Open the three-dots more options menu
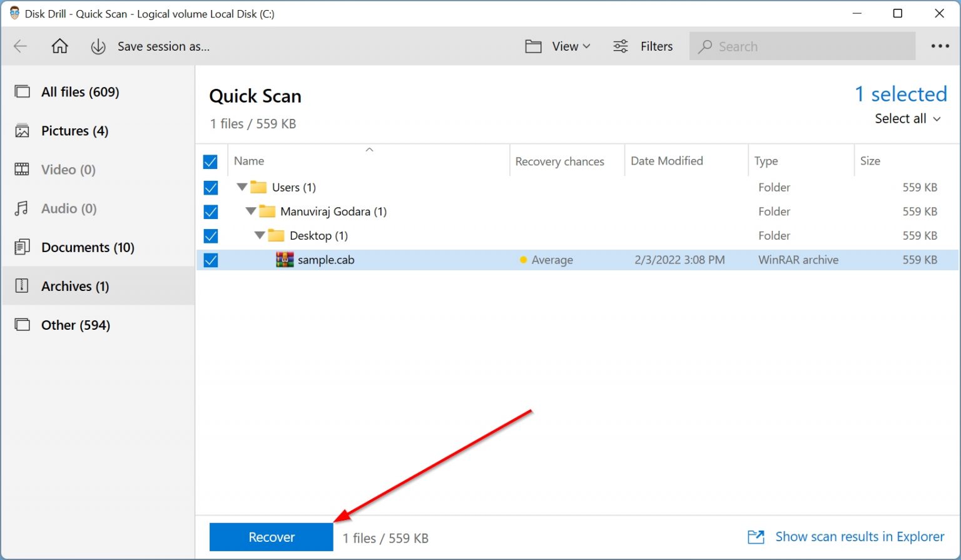This screenshot has height=560, width=961. click(x=940, y=46)
